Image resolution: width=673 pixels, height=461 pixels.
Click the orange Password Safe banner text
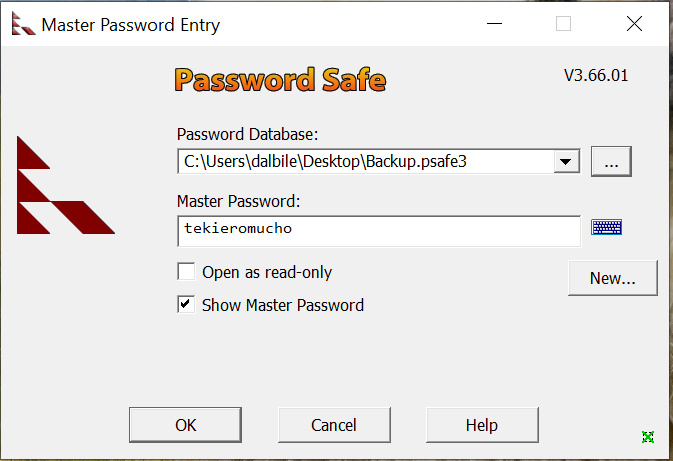tap(280, 80)
